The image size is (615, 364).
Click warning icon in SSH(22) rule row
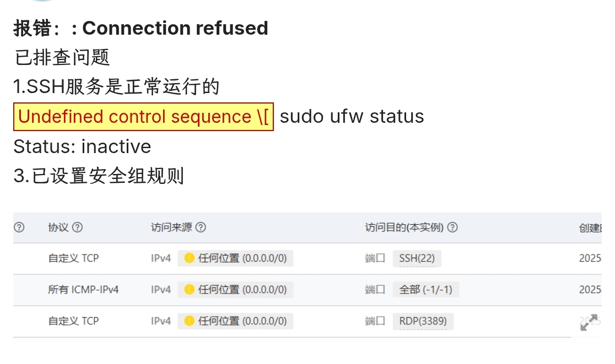pyautogui.click(x=189, y=258)
